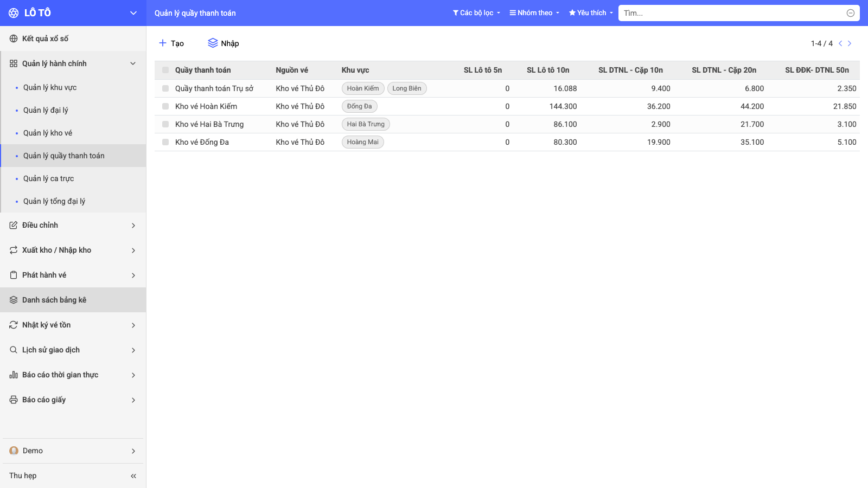Viewport: 868px width, 488px height.
Task: Open the Báo cáo thời gian thực chart icon
Action: click(14, 375)
